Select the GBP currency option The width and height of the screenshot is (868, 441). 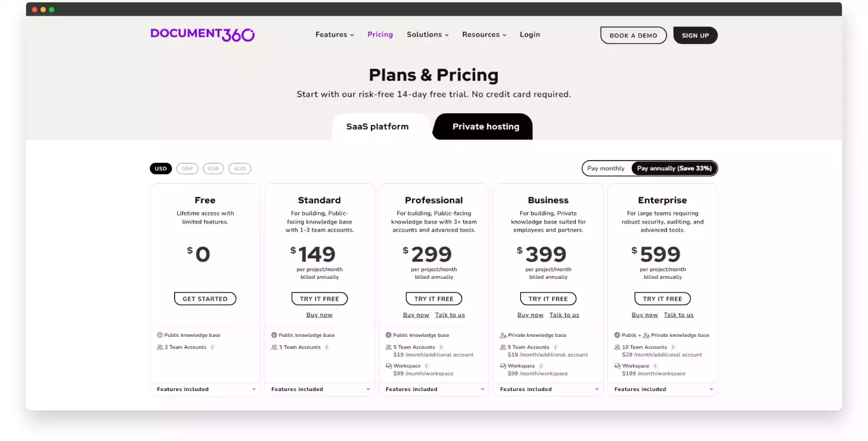(187, 168)
